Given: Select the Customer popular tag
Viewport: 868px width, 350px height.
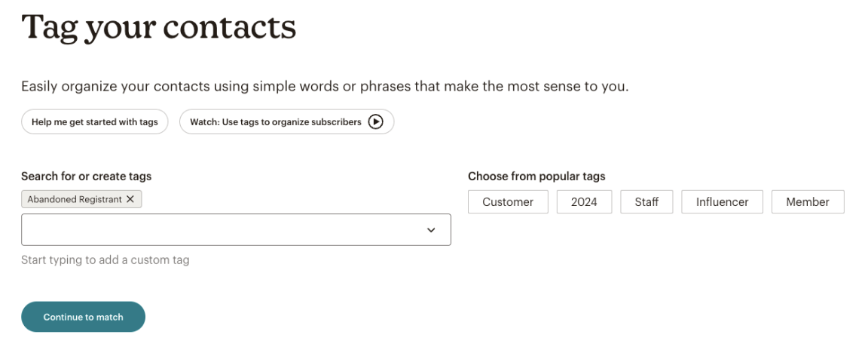Looking at the screenshot, I should tap(508, 202).
